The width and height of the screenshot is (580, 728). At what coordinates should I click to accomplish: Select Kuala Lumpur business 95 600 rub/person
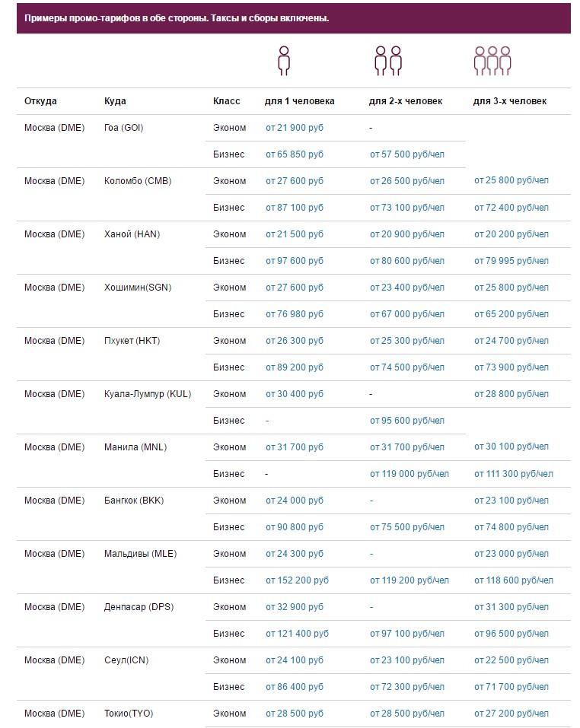pos(406,421)
